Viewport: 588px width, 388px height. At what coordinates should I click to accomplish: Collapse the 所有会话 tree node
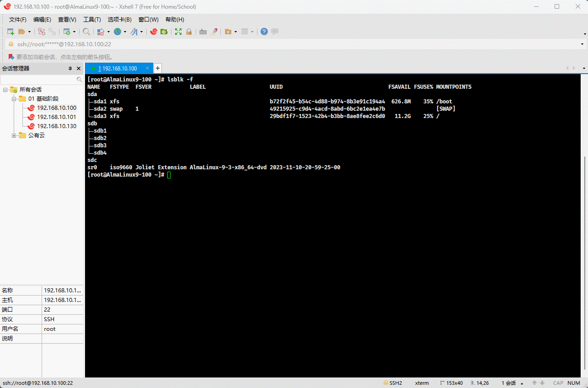(5, 90)
